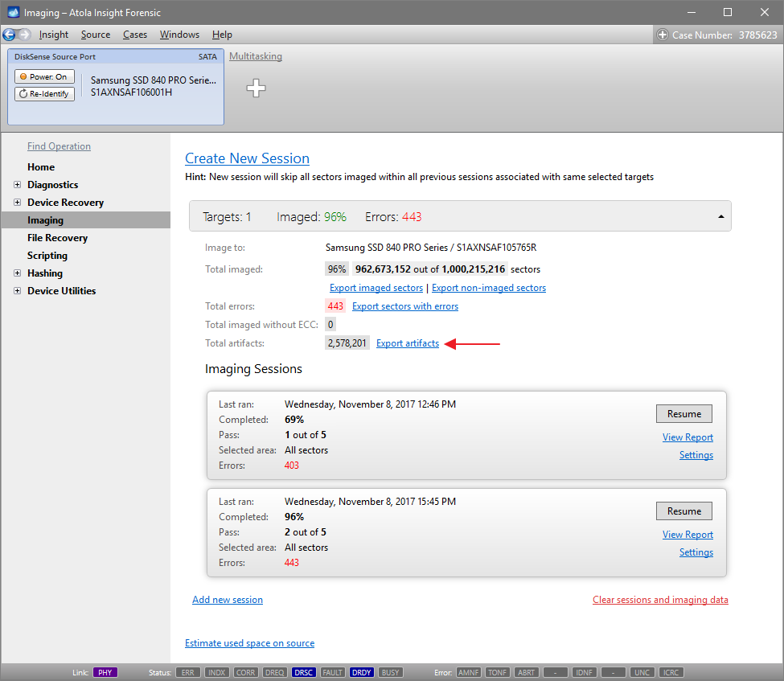This screenshot has width=784, height=681.
Task: Click the Export artifacts link
Action: tap(408, 343)
